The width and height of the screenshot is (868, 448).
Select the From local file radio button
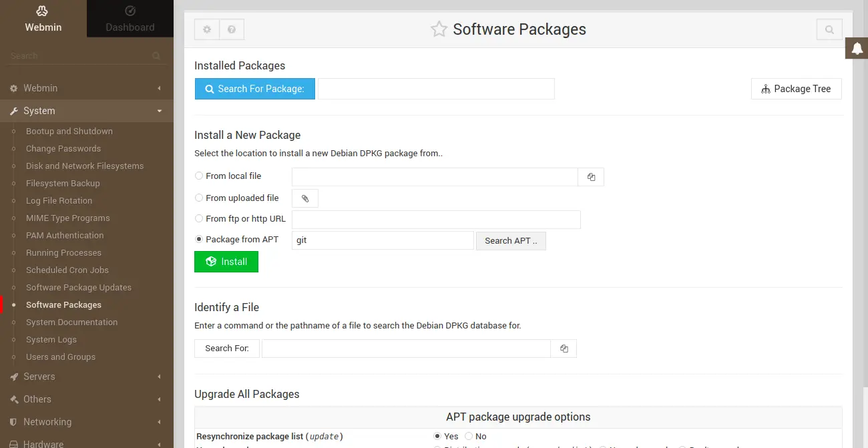pos(199,176)
